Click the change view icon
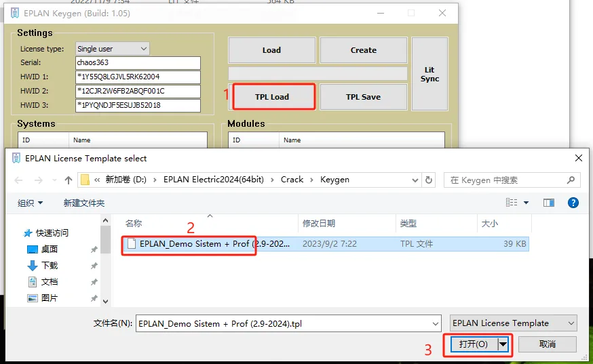The image size is (593, 364). (512, 203)
